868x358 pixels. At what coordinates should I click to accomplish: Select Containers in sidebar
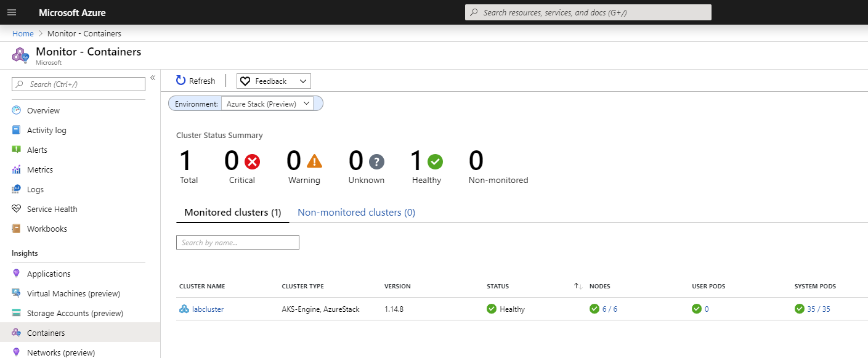[80, 333]
